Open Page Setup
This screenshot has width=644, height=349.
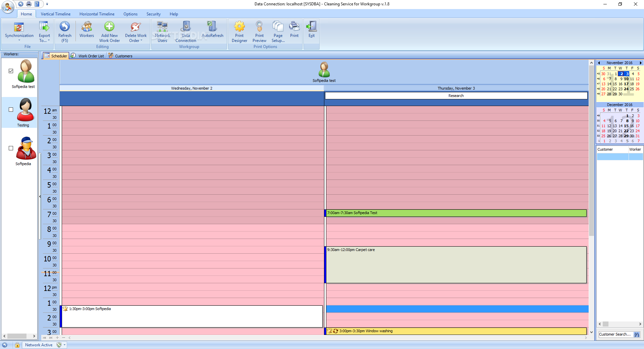tap(278, 32)
